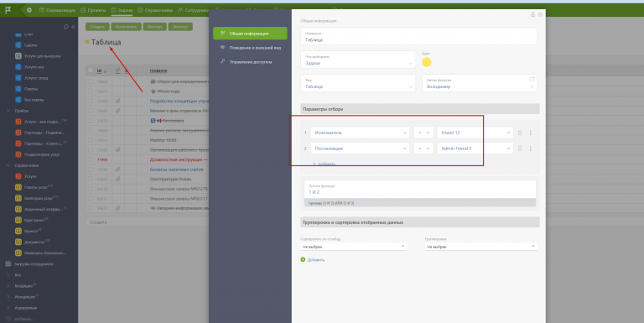Click the Пакеты услуг yellow icon

[x=18, y=187]
